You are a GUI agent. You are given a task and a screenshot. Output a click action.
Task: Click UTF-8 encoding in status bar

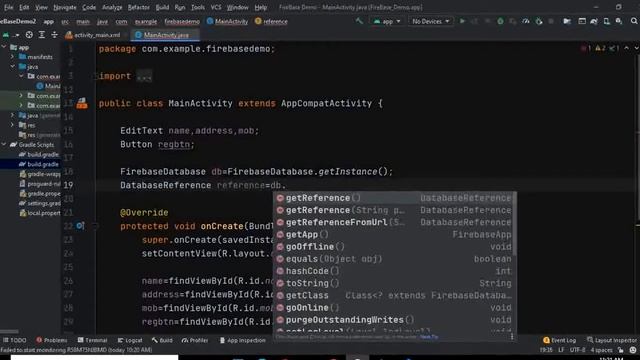(577, 350)
